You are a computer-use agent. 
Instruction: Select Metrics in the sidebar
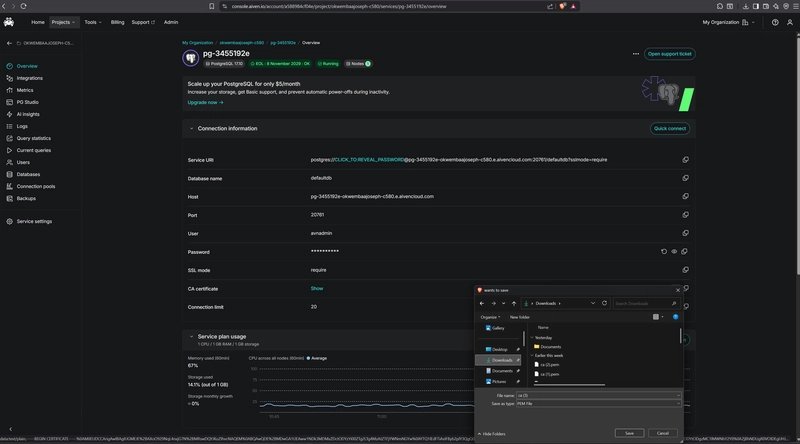click(x=25, y=90)
